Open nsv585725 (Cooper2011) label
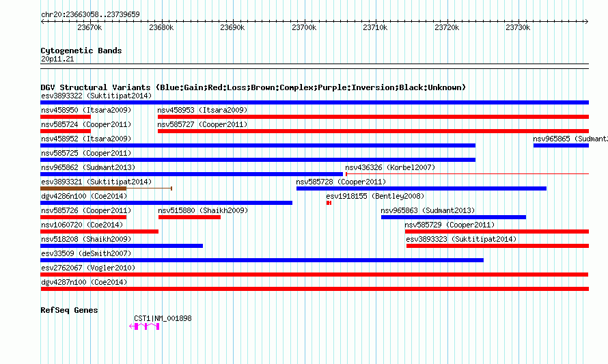 tap(86, 153)
